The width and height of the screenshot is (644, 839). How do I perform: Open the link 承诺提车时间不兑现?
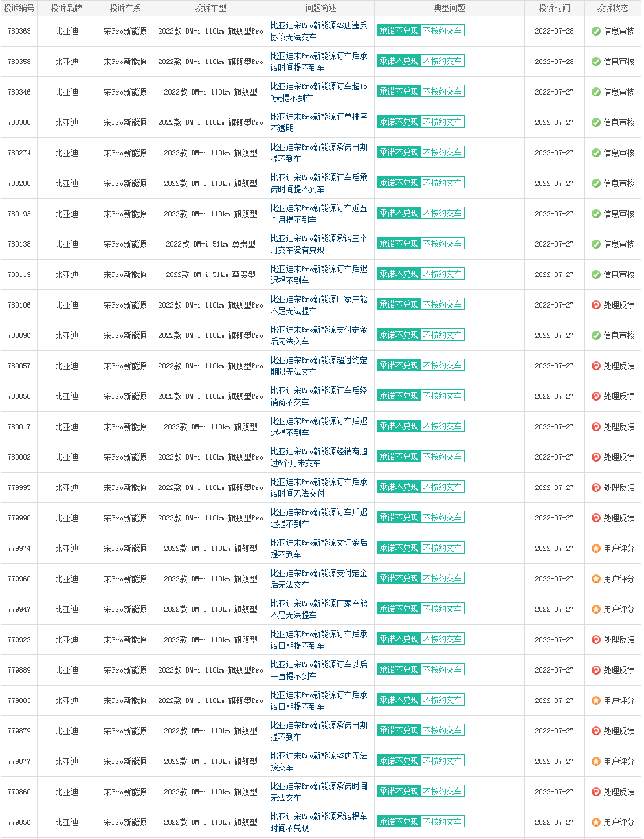[318, 822]
